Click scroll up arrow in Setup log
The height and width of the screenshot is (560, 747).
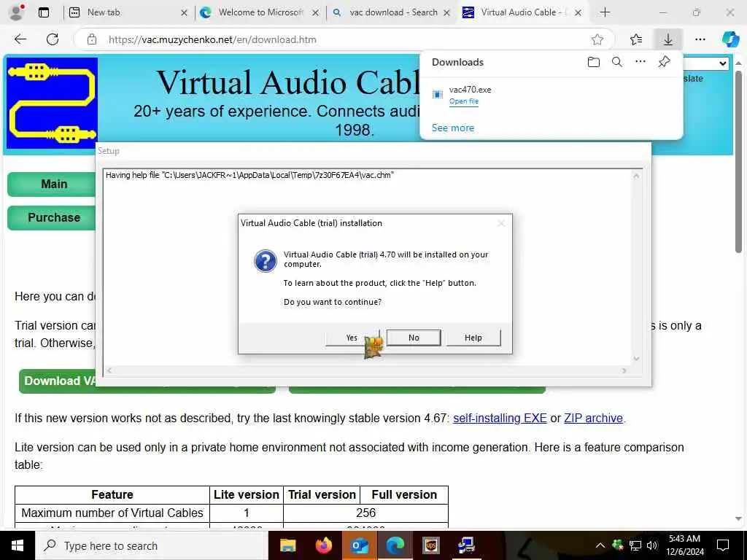click(636, 176)
